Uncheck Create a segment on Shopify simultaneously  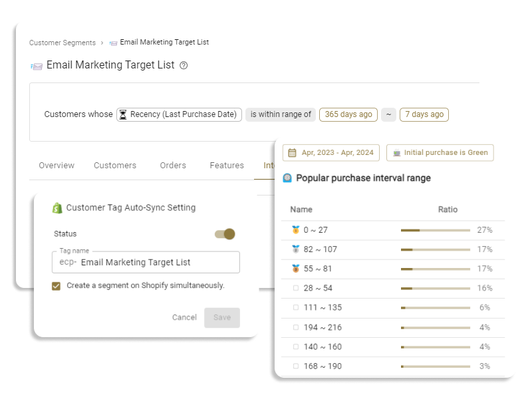pos(57,286)
